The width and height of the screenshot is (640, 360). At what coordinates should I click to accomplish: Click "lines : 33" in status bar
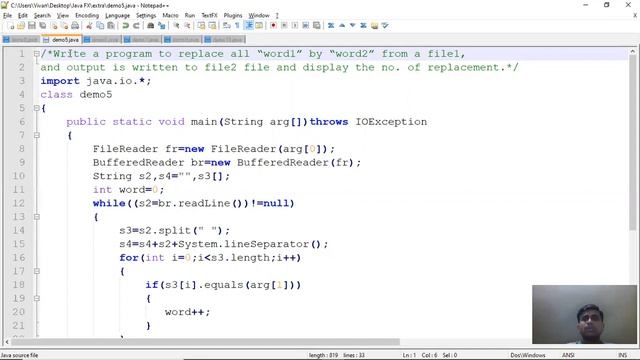[354, 355]
